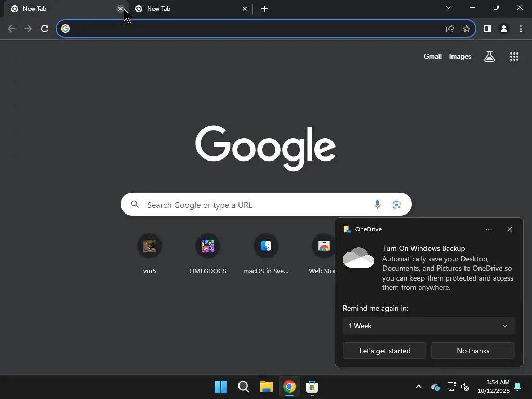Click the Chrome taskbar icon
Screen dimensions: 532x399
click(289, 387)
